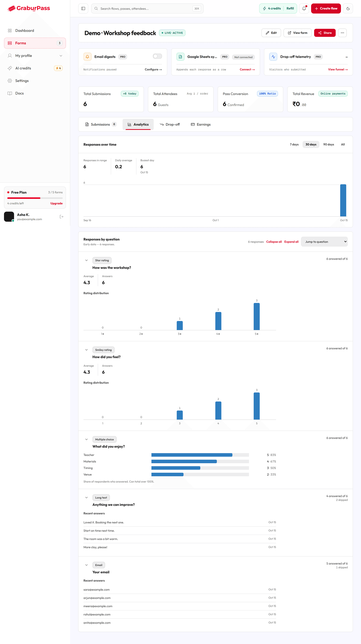Open the Submissions tab

101,125
